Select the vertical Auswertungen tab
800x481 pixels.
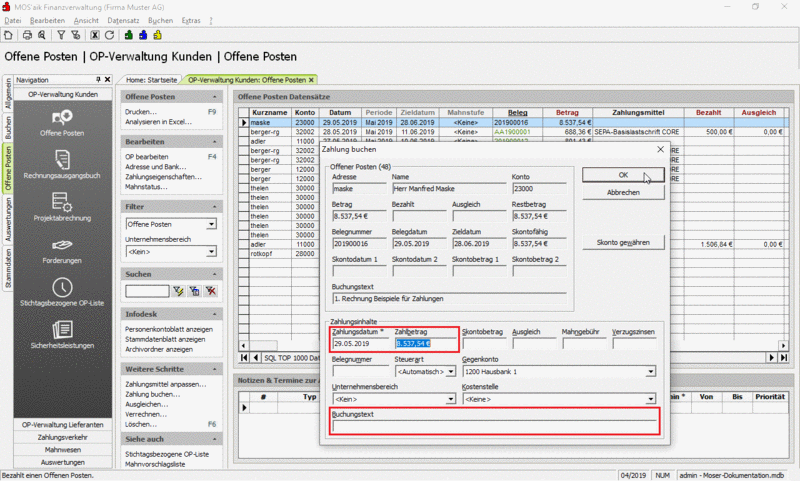point(8,219)
